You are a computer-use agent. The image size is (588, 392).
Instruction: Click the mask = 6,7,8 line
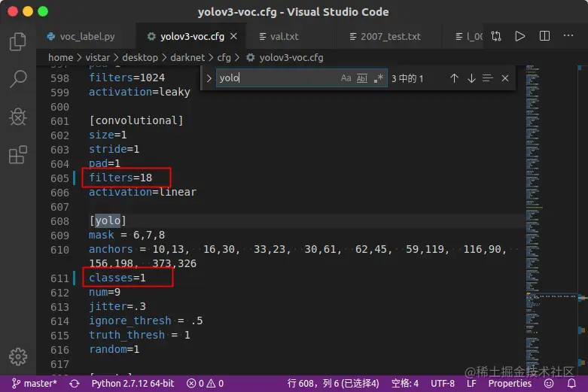(126, 235)
